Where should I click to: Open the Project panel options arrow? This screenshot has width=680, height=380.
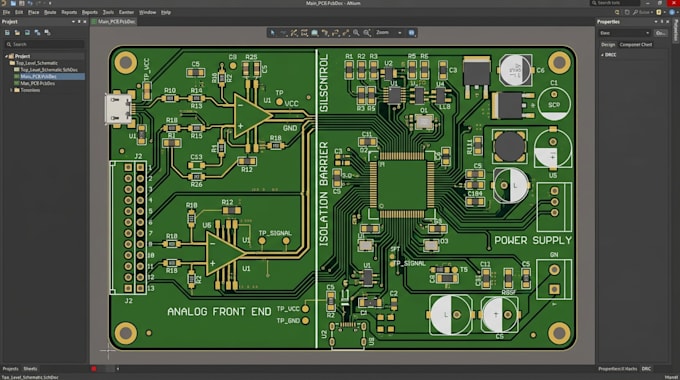(x=73, y=22)
